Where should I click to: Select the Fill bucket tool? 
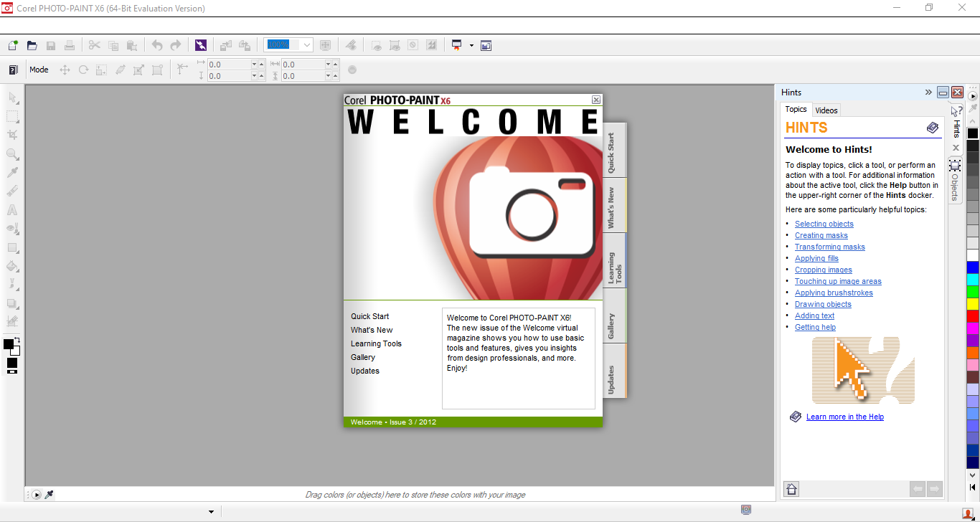pyautogui.click(x=12, y=266)
